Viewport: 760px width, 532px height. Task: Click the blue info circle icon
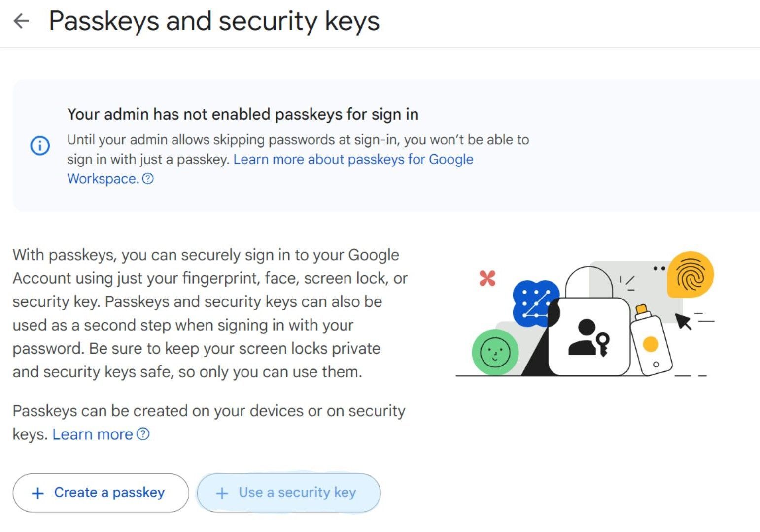click(40, 146)
